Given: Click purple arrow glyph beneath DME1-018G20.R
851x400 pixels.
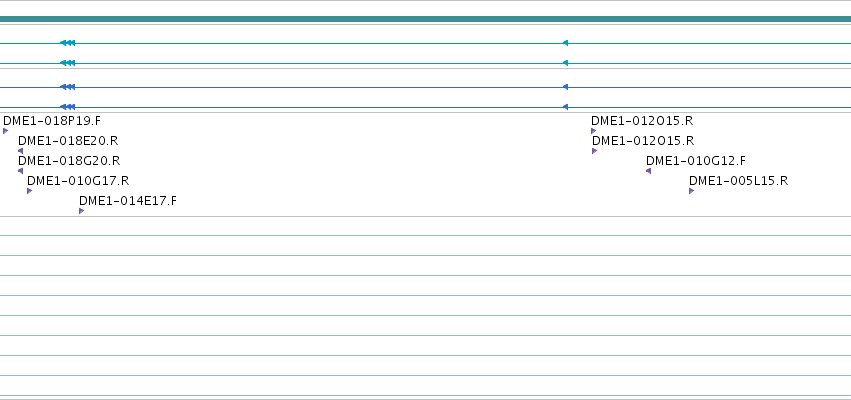Looking at the screenshot, I should click(21, 171).
